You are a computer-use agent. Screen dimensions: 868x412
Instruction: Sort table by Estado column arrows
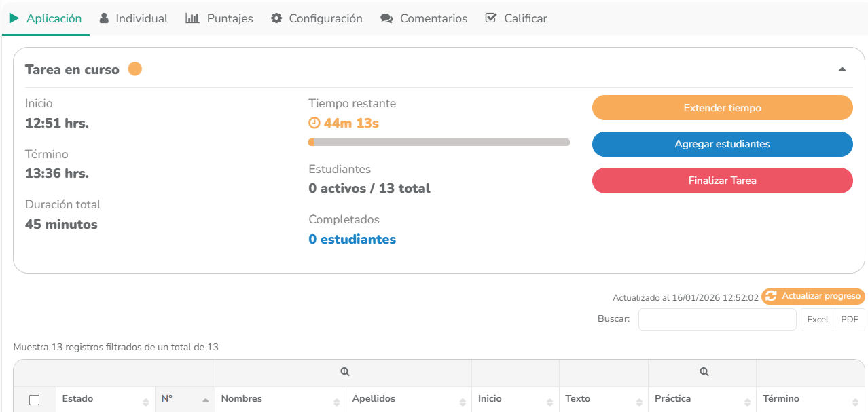(145, 401)
